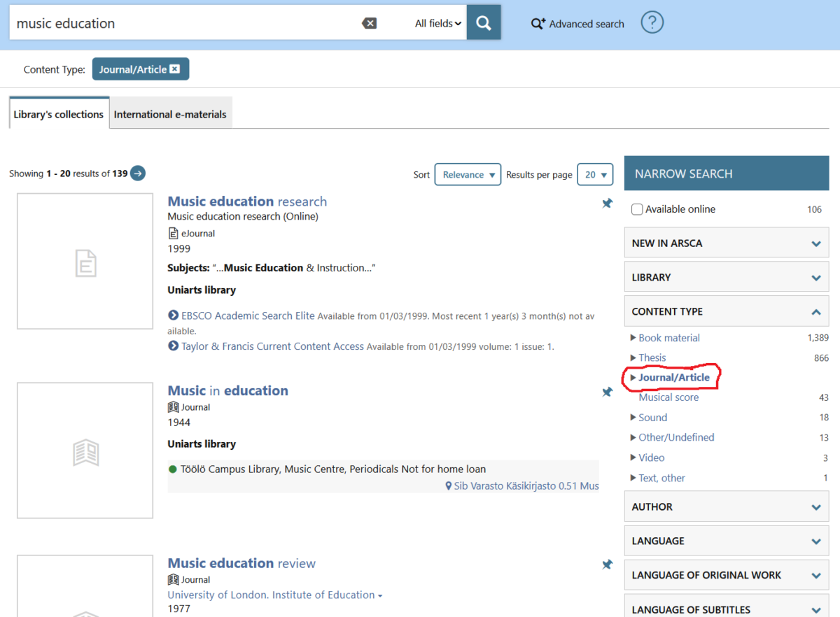Click the music education search input field
840x617 pixels.
182,23
